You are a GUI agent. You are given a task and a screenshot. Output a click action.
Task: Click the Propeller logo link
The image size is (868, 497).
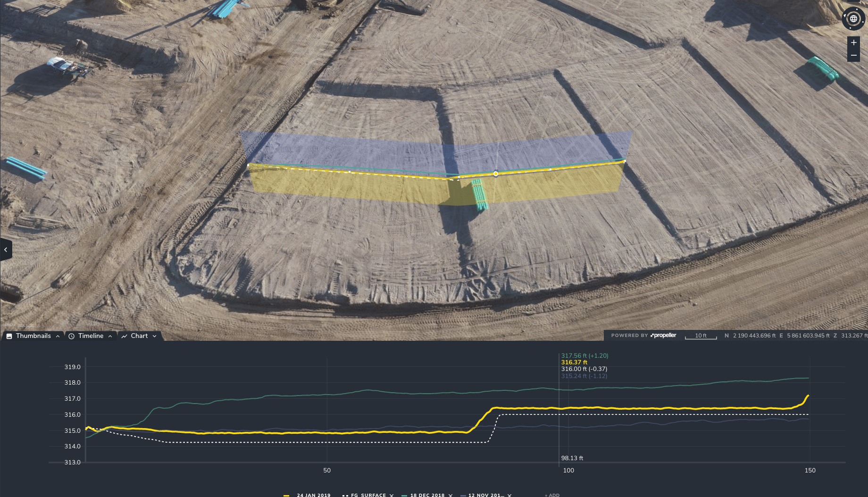663,336
